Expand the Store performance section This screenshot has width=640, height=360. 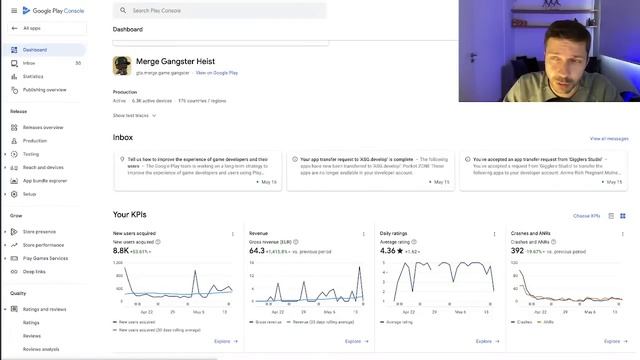pos(5,245)
